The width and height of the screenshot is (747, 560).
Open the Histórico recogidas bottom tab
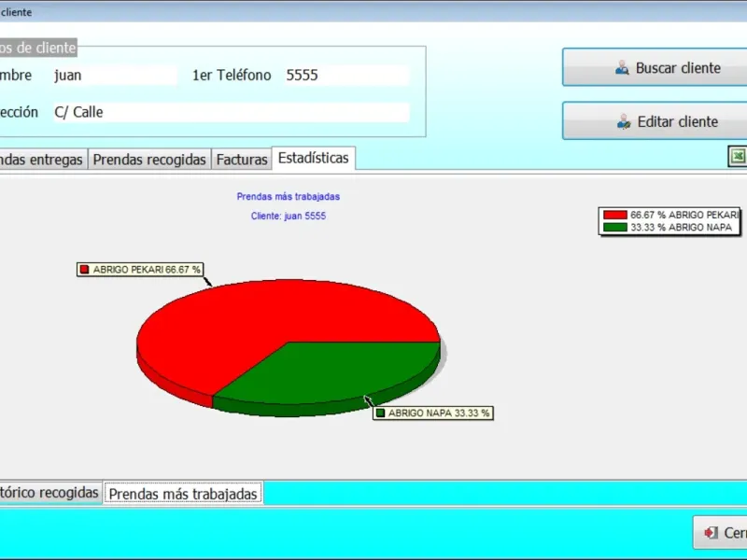click(49, 492)
